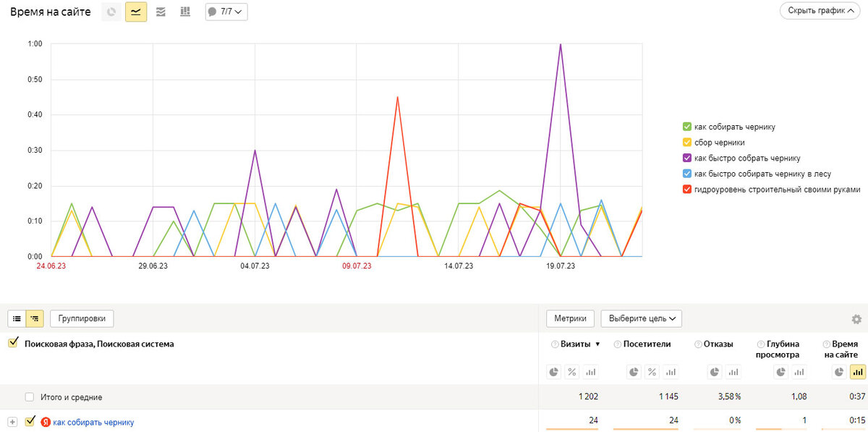The image size is (868, 432).
Task: Open help hint for Посетители metric
Action: pyautogui.click(x=618, y=344)
